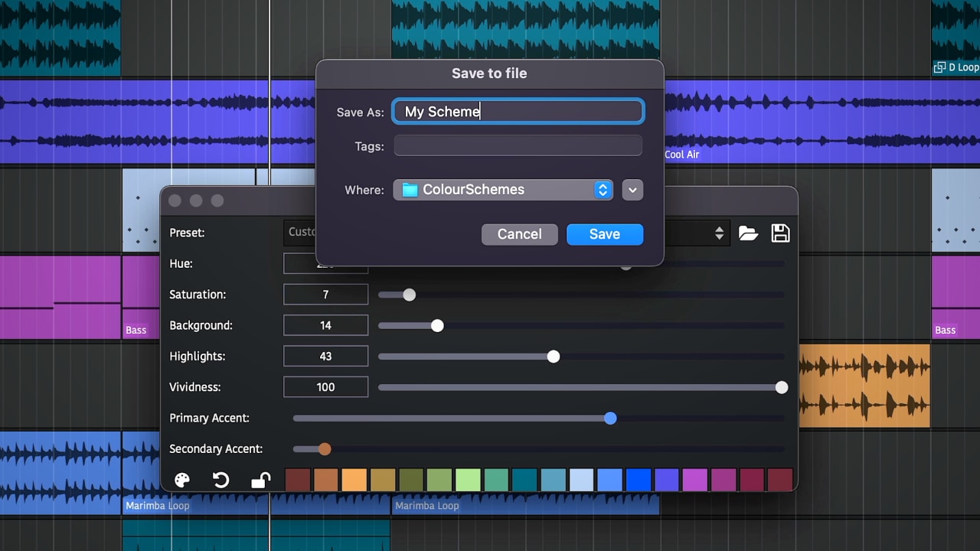Screen dimensions: 980x551
Task: Select the bright orange colour swatch
Action: [x=353, y=480]
